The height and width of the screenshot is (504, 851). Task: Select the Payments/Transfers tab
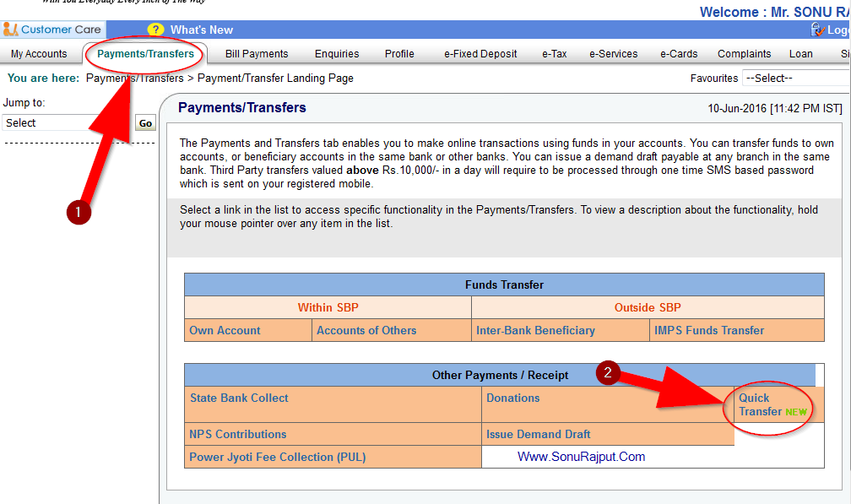[145, 54]
